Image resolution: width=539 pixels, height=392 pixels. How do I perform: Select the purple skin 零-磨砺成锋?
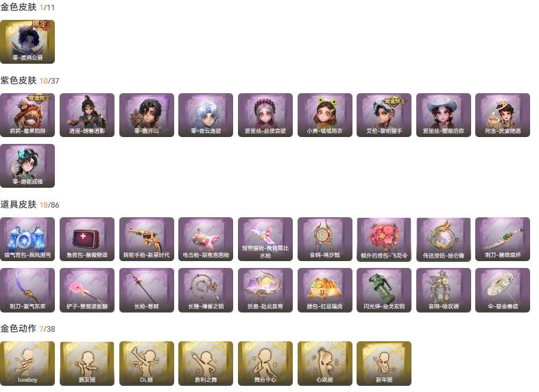(x=27, y=166)
